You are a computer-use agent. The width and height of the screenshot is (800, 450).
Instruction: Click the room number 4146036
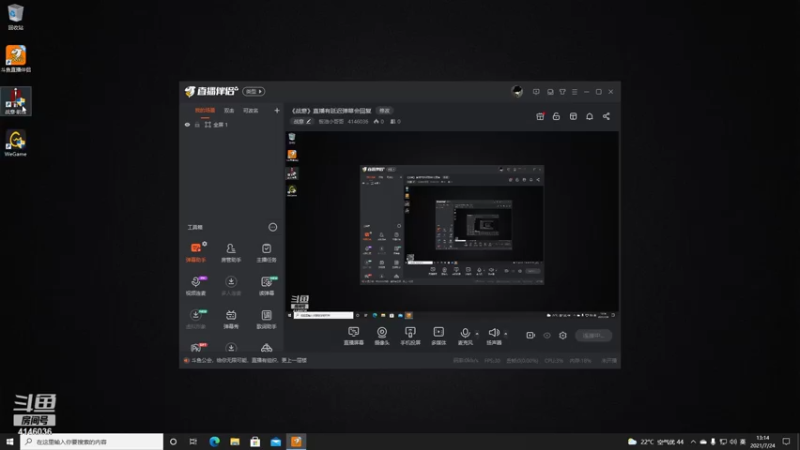[358, 121]
